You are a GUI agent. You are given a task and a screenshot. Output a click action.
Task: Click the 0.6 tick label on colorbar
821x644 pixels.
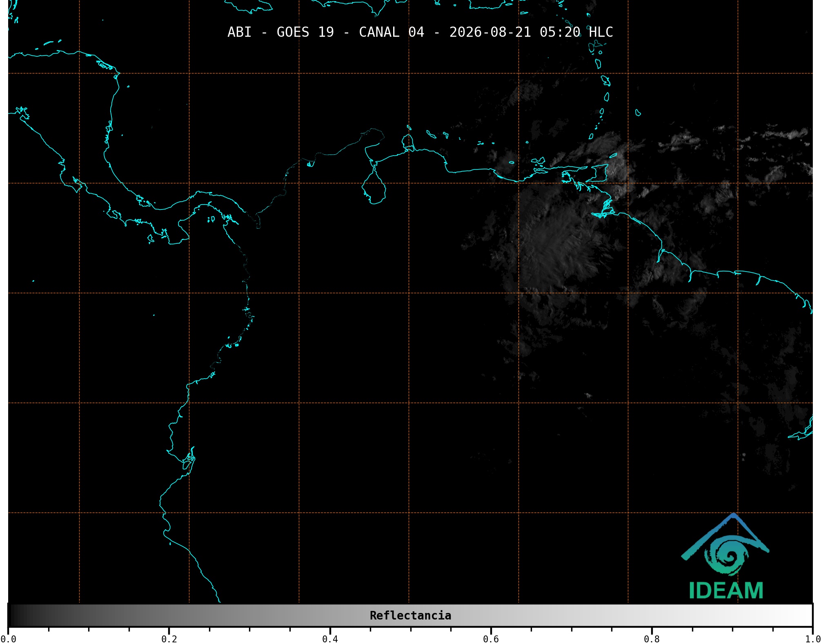coord(491,639)
